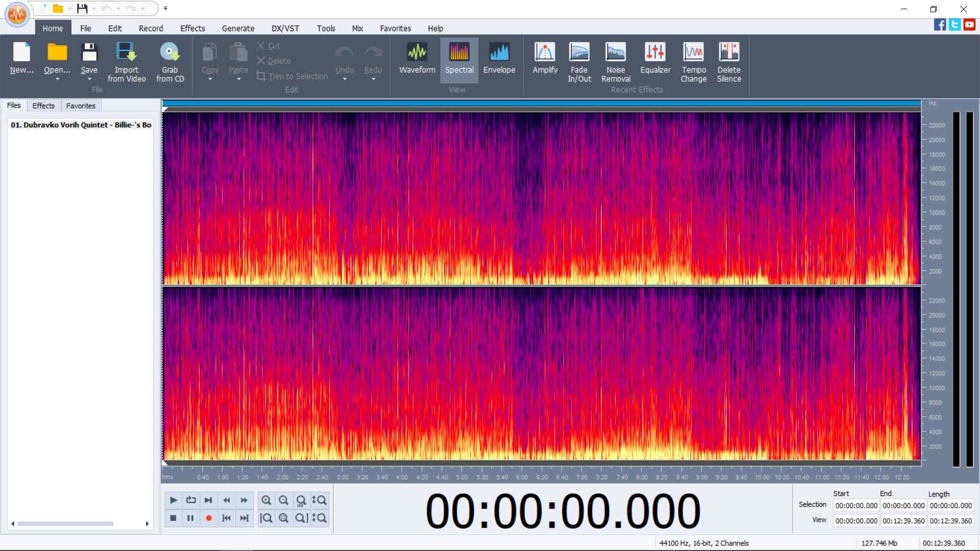The image size is (980, 551).
Task: Open the File ribbon tab
Action: pos(85,28)
